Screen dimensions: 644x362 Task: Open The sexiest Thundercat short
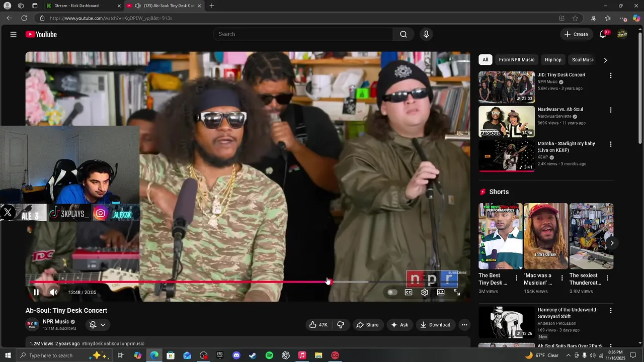591,236
